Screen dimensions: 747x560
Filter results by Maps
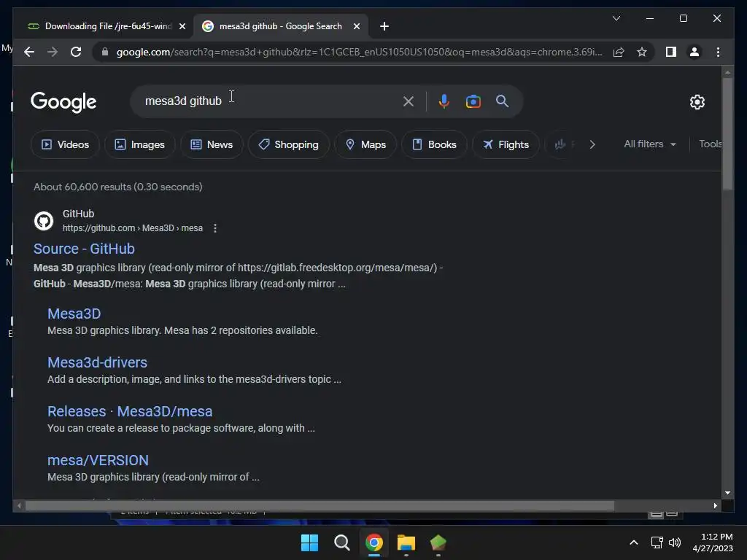[365, 144]
